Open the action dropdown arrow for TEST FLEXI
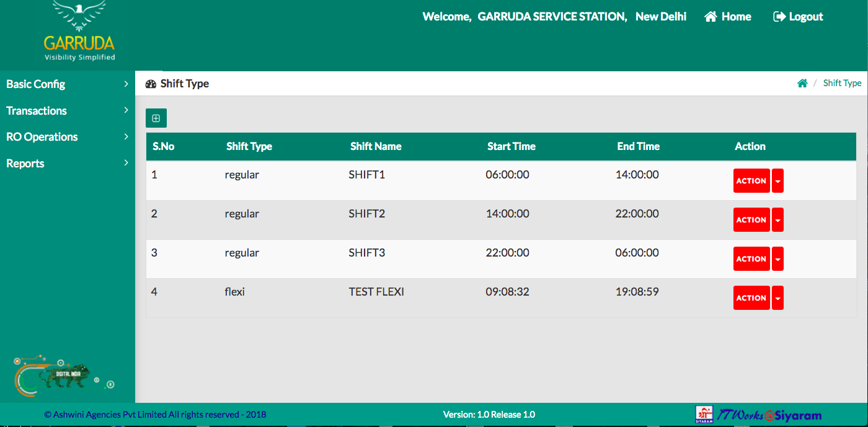The width and height of the screenshot is (868, 427). point(777,298)
